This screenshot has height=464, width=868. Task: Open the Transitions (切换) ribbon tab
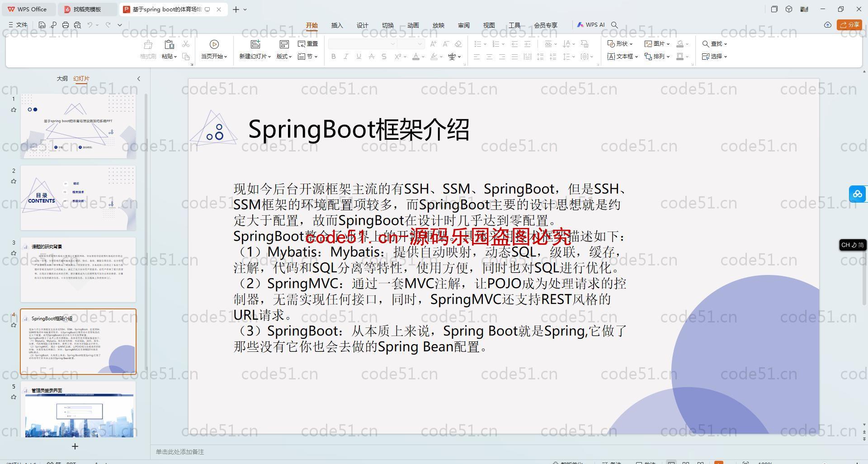pyautogui.click(x=388, y=25)
